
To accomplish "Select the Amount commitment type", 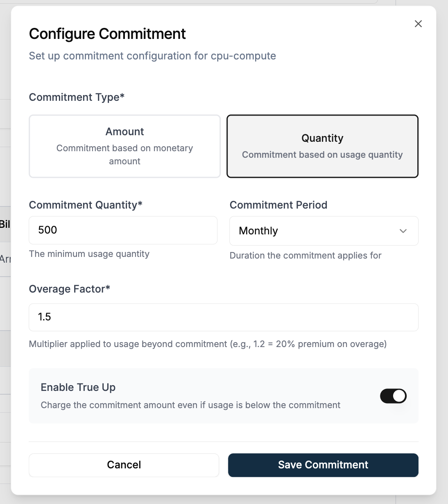I will click(124, 146).
